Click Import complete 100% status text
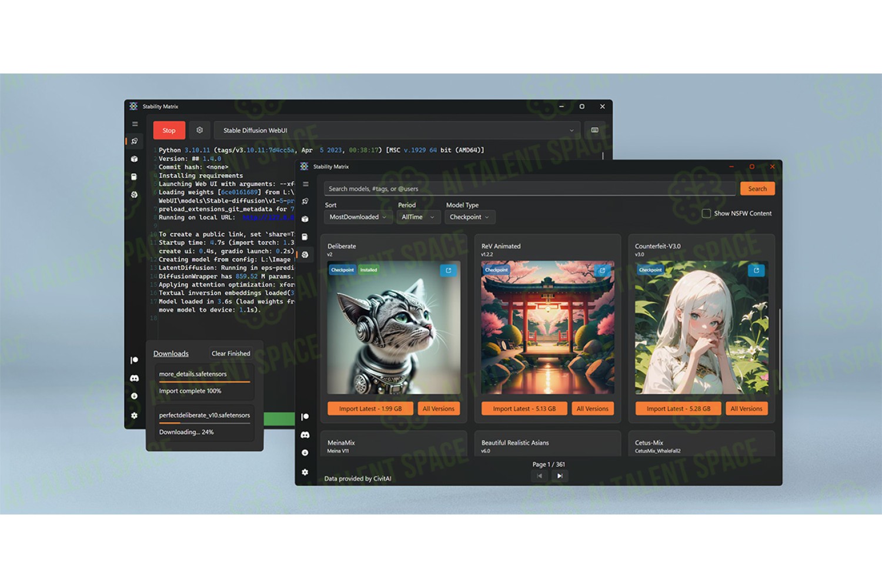Viewport: 882px width, 588px height. (x=190, y=391)
